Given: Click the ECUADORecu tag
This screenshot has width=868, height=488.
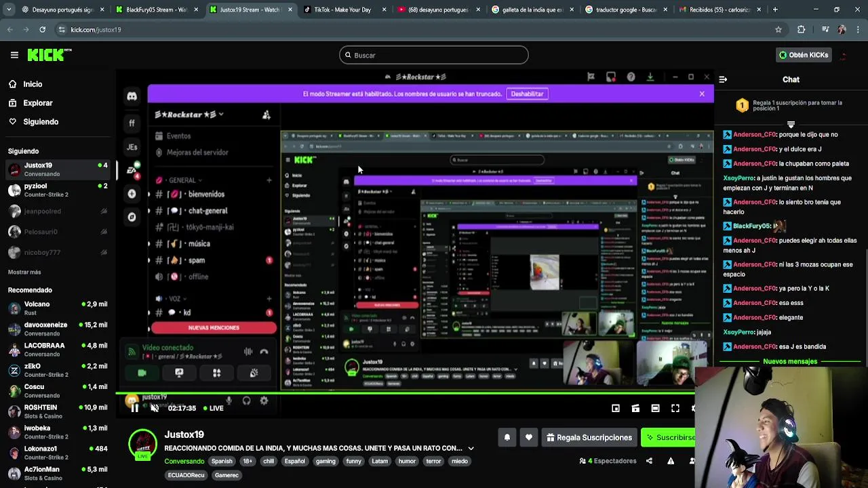Looking at the screenshot, I should click(186, 475).
